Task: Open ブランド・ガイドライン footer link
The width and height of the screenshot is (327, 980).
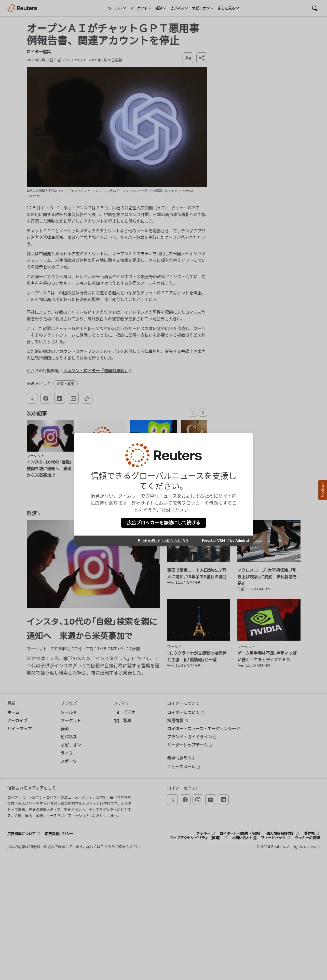Action: point(192,737)
